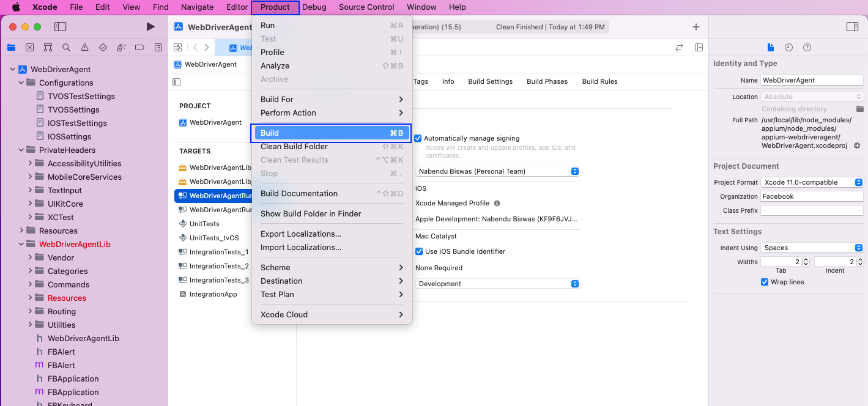This screenshot has height=406, width=868.
Task: Open the Debug navigator spray icon
Action: point(121,48)
